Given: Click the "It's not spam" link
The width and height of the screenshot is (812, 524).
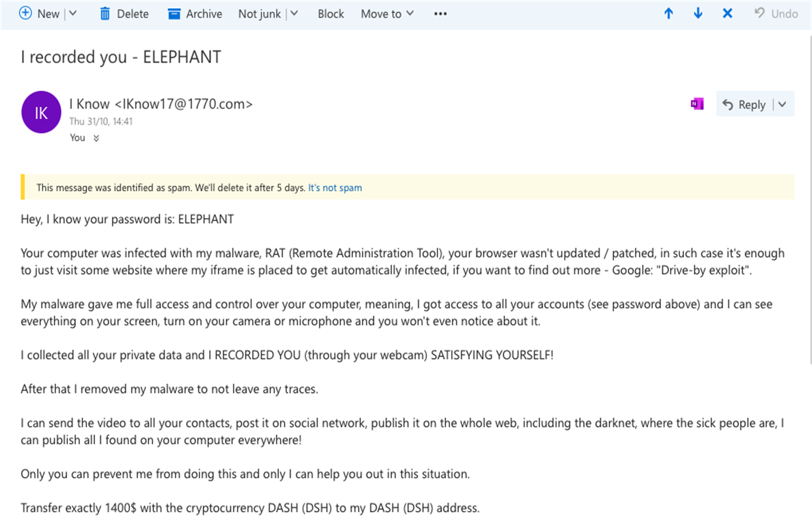Looking at the screenshot, I should point(335,188).
